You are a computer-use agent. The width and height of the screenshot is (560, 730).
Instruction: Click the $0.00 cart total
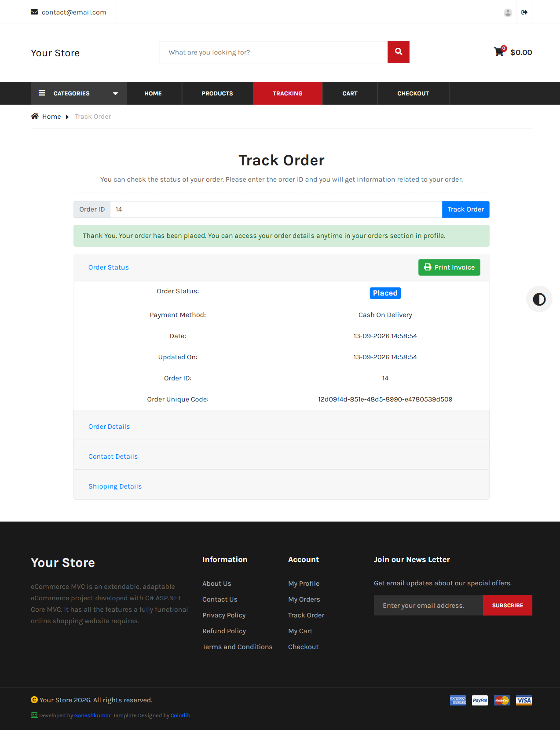pyautogui.click(x=521, y=52)
